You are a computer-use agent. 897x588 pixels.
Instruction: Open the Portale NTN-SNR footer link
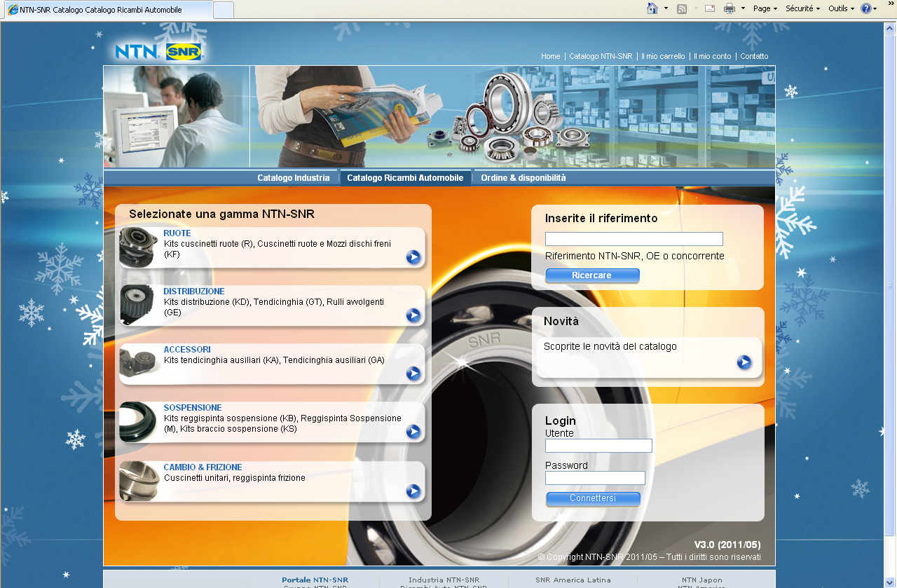[315, 580]
